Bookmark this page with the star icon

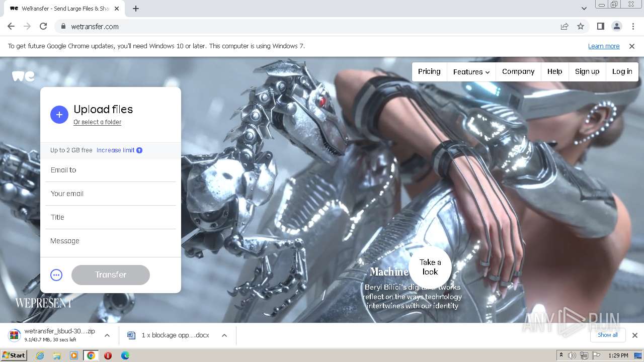pyautogui.click(x=581, y=26)
